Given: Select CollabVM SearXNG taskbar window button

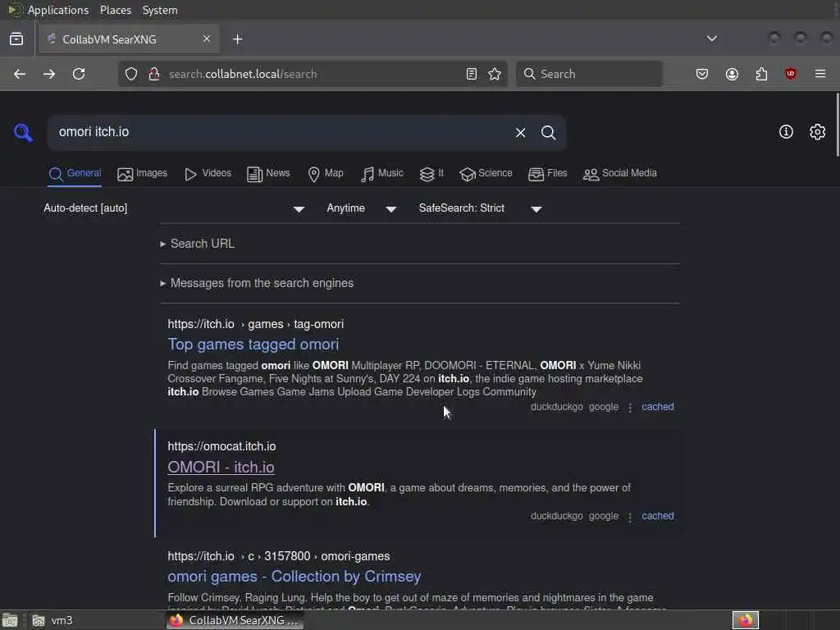Looking at the screenshot, I should [x=234, y=620].
